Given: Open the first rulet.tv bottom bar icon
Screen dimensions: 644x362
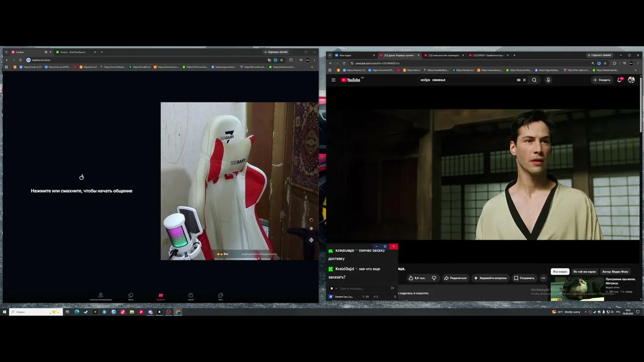Looking at the screenshot, I should (101, 296).
